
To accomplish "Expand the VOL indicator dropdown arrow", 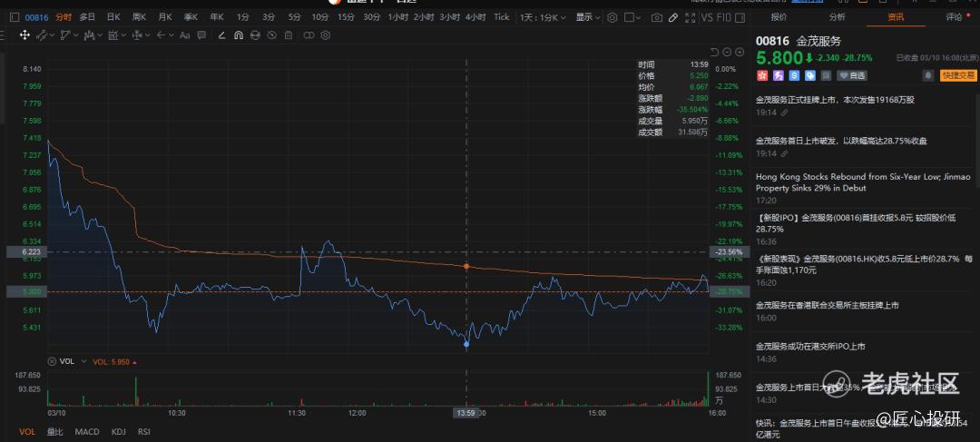I will (83, 361).
